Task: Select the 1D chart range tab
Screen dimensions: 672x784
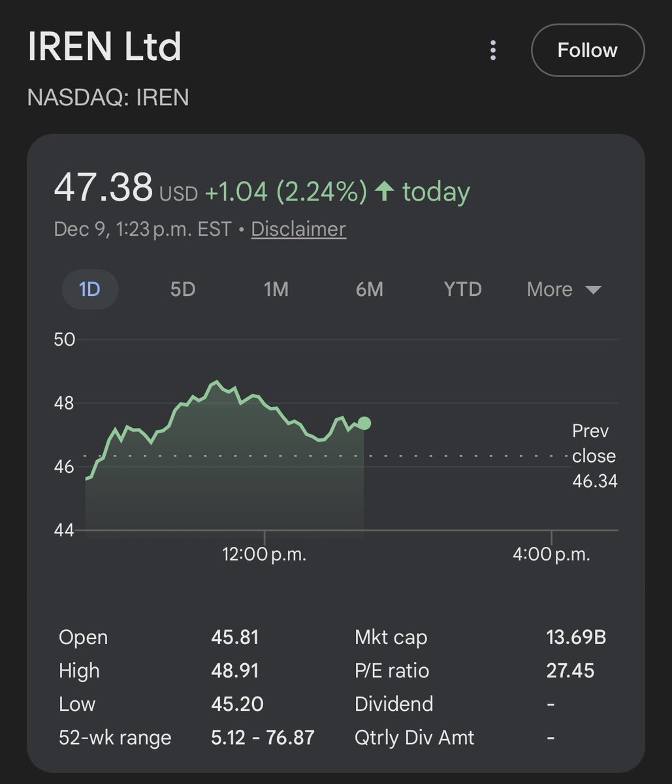Action: (89, 289)
